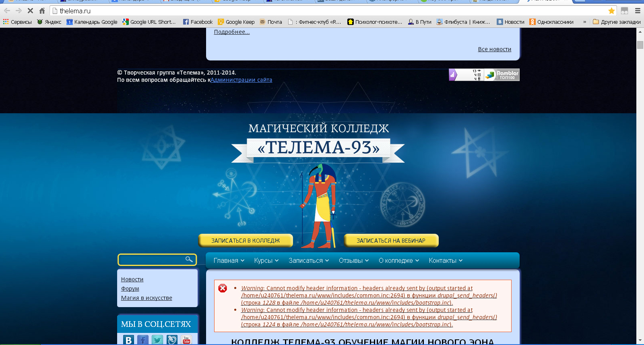This screenshot has width=644, height=345.
Task: Open the Google URL Shortener bookmark
Action: point(149,22)
